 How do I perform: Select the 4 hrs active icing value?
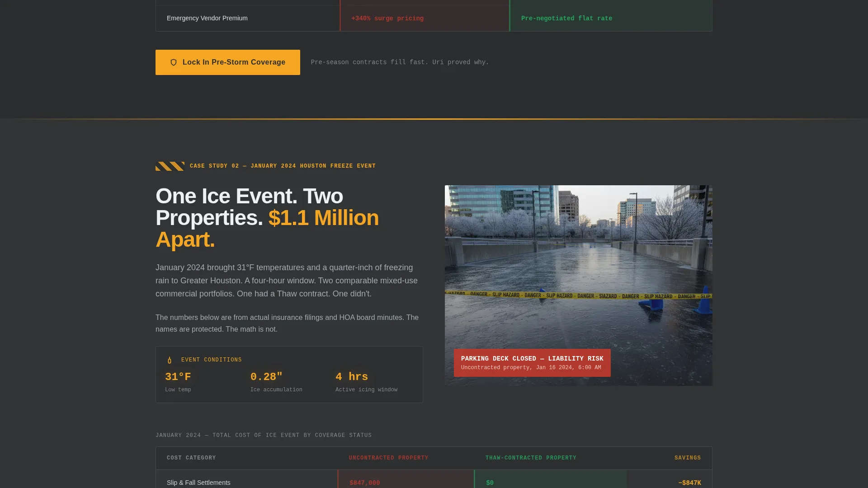pos(352,377)
